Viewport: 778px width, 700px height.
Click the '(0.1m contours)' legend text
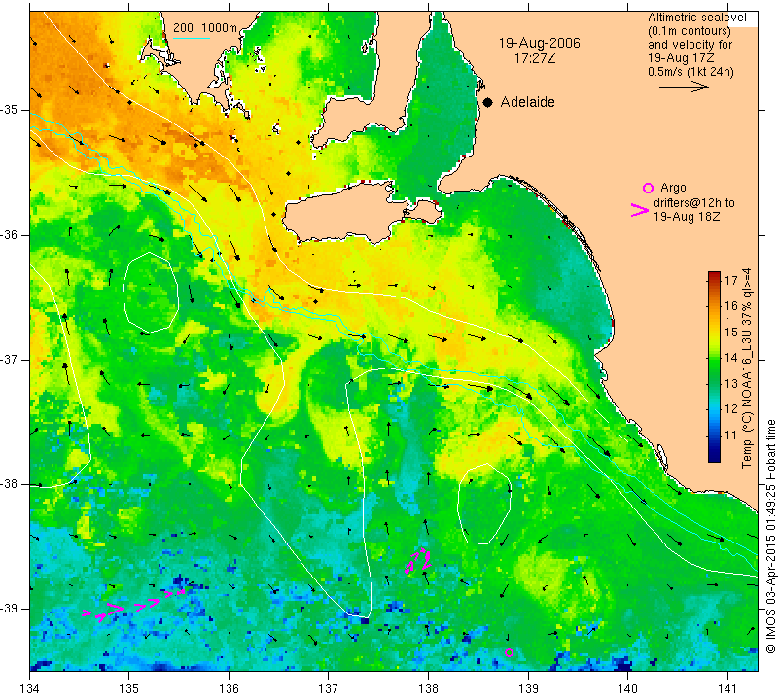[x=690, y=31]
